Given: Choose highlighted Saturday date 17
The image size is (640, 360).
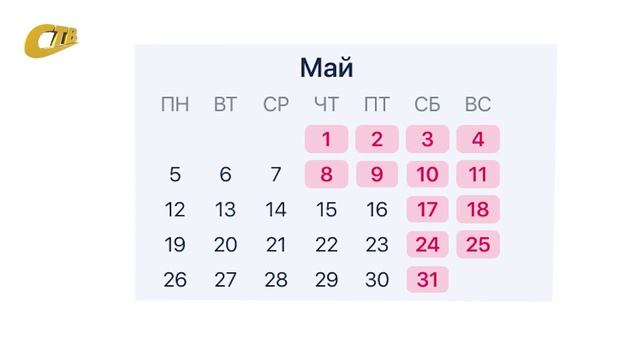Looking at the screenshot, I should [427, 209].
